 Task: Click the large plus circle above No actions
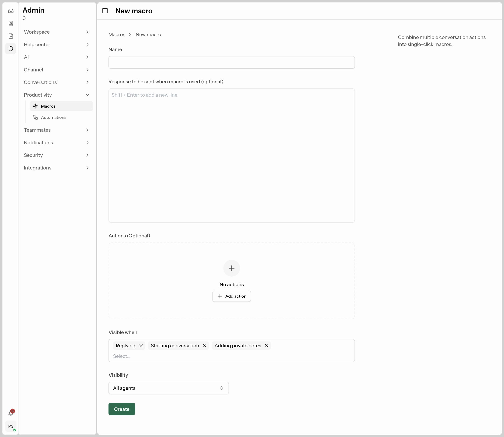(x=231, y=268)
